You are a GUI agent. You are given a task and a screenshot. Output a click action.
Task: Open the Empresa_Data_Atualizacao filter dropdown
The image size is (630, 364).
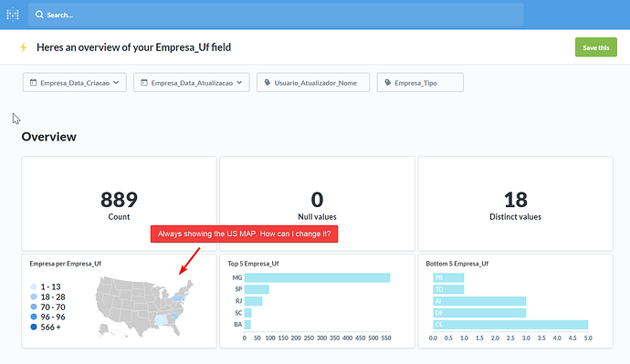[191, 83]
